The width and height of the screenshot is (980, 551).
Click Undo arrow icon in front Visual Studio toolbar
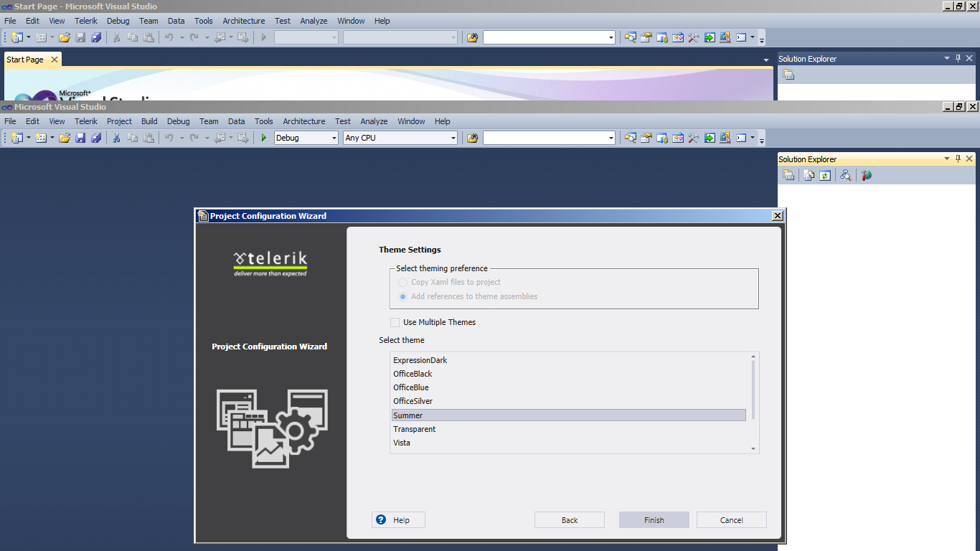coord(169,138)
